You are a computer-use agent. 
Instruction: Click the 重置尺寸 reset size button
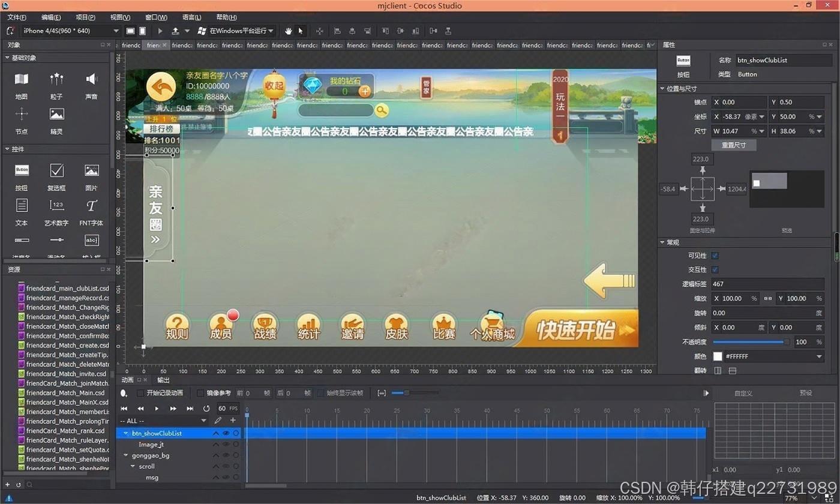point(734,145)
